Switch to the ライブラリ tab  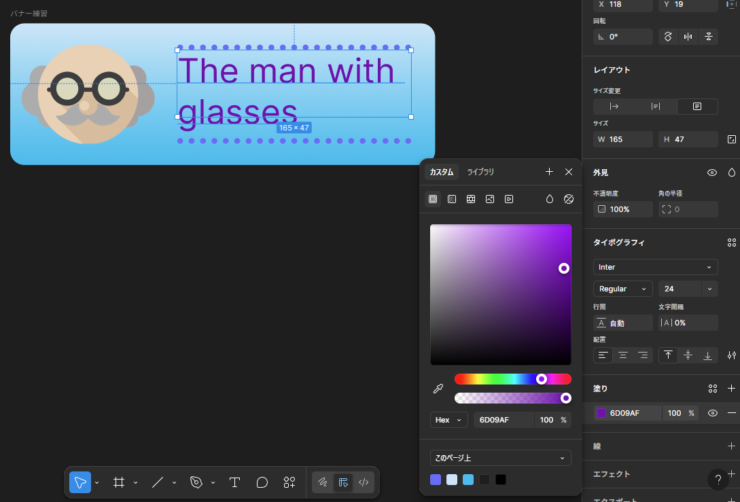[x=481, y=172]
